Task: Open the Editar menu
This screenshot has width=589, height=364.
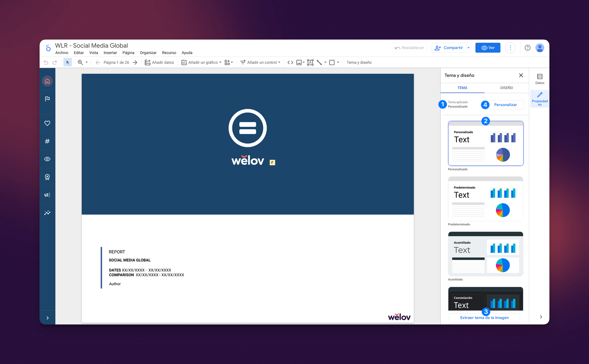Action: (x=79, y=53)
